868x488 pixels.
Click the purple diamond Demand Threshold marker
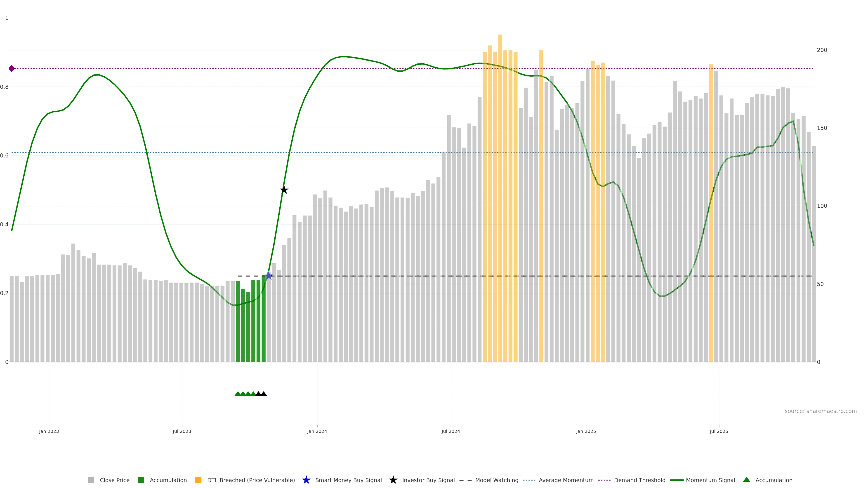pyautogui.click(x=12, y=69)
